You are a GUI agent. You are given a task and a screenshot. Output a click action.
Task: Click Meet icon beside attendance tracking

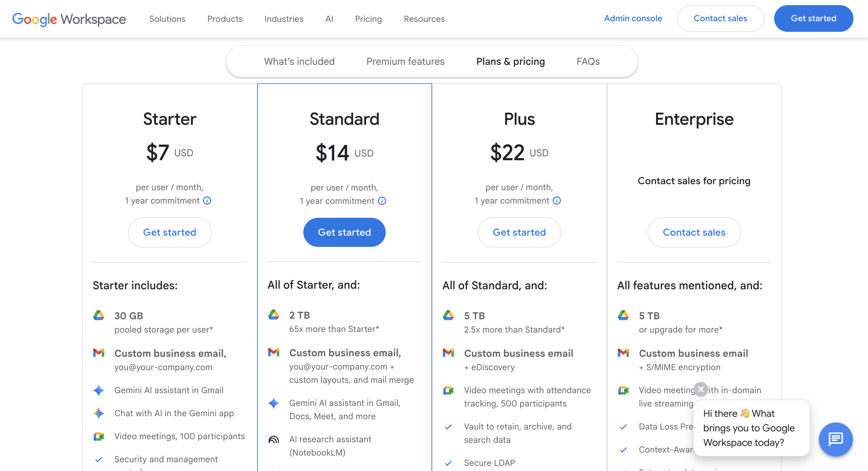point(448,390)
